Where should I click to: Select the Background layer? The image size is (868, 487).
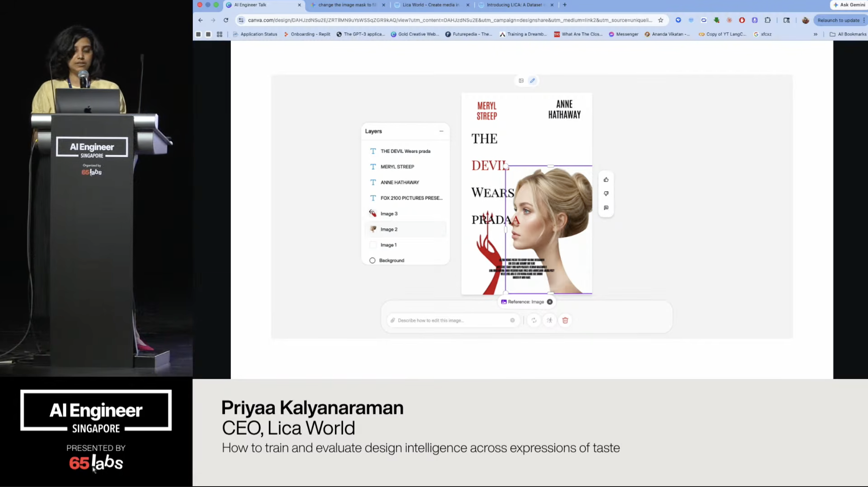click(x=405, y=261)
